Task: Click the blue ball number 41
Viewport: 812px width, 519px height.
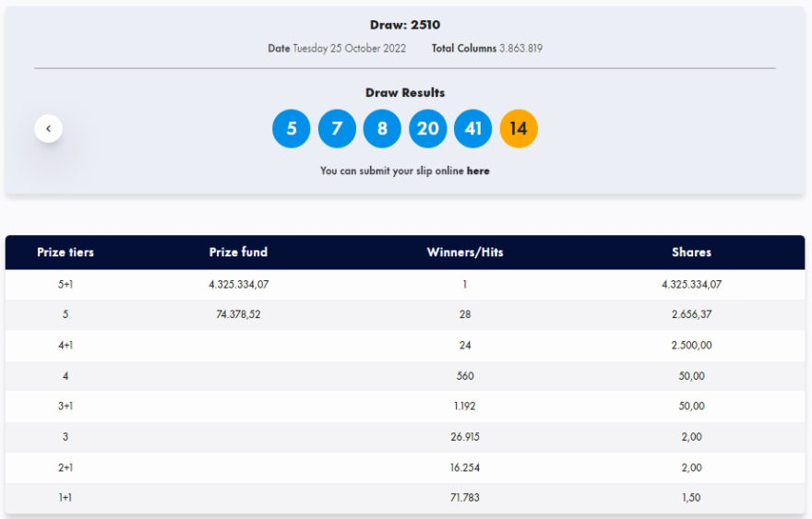Action: click(472, 129)
